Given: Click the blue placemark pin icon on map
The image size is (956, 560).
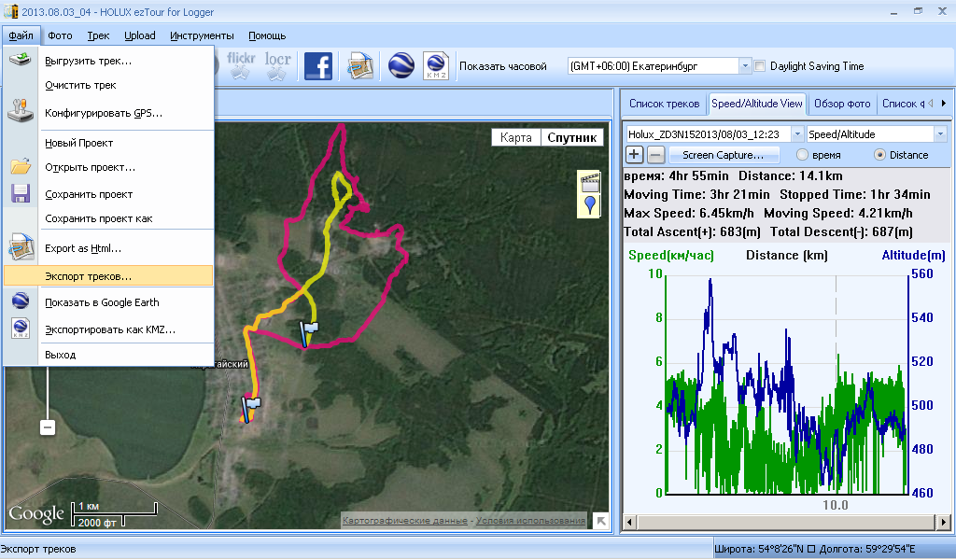Looking at the screenshot, I should [x=590, y=206].
